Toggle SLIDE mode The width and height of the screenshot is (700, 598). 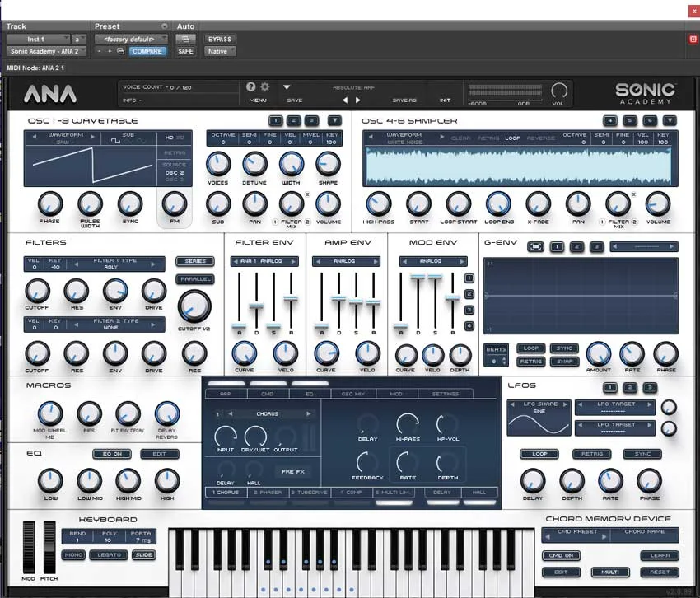click(144, 554)
